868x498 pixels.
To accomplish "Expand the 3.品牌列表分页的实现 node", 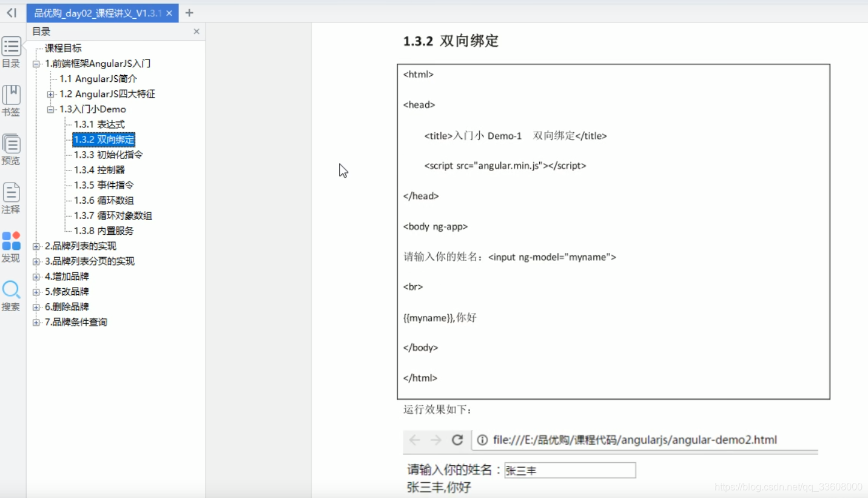I will [x=36, y=261].
